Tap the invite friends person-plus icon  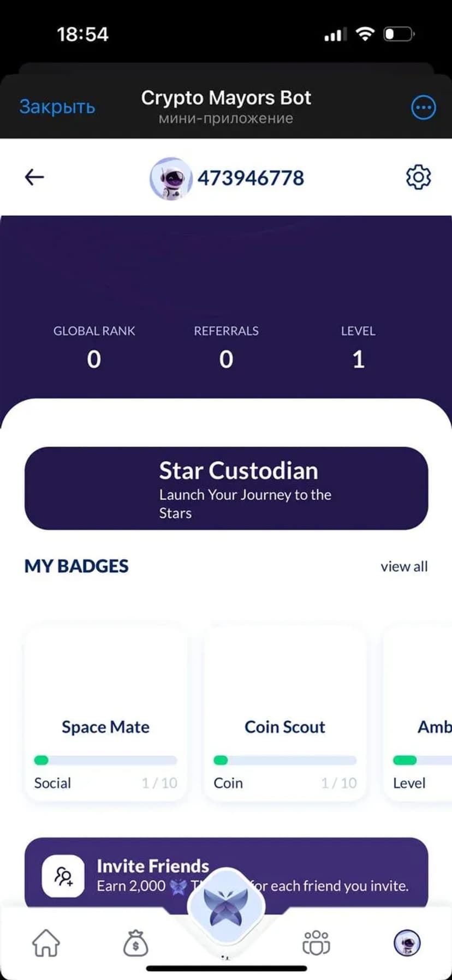[x=63, y=876]
